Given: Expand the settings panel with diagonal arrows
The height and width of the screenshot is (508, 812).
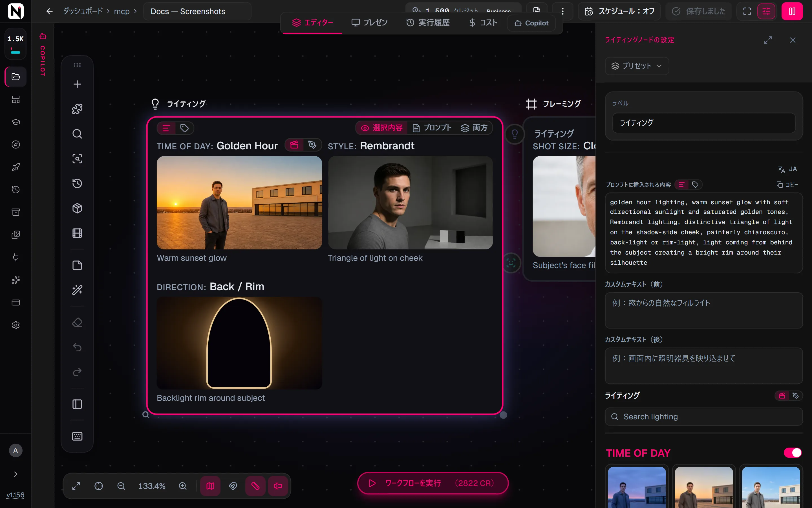Looking at the screenshot, I should coord(768,40).
